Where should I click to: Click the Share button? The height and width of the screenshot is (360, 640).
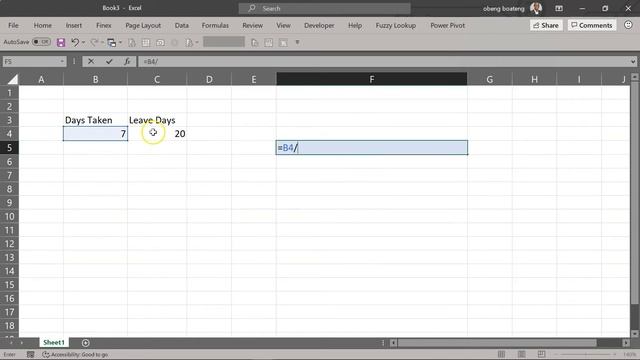coord(546,25)
